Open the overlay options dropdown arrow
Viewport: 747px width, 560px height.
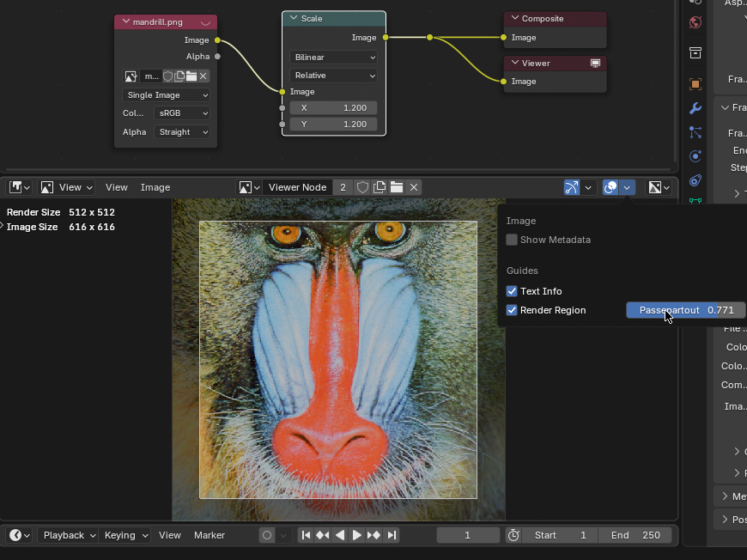point(627,187)
